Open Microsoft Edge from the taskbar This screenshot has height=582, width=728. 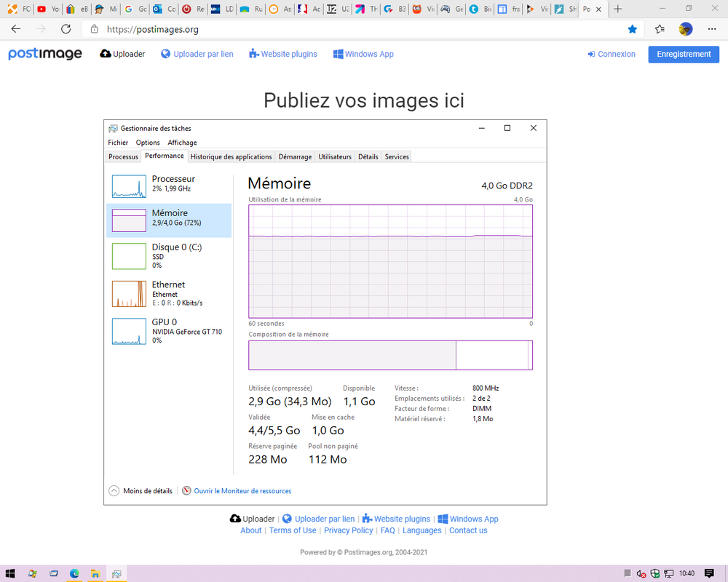coord(74,574)
